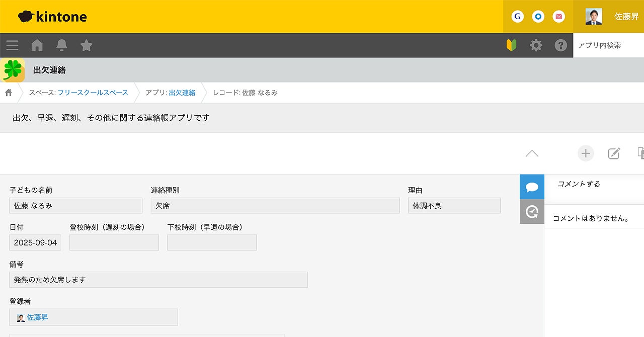Open the hamburger menu

(x=13, y=45)
